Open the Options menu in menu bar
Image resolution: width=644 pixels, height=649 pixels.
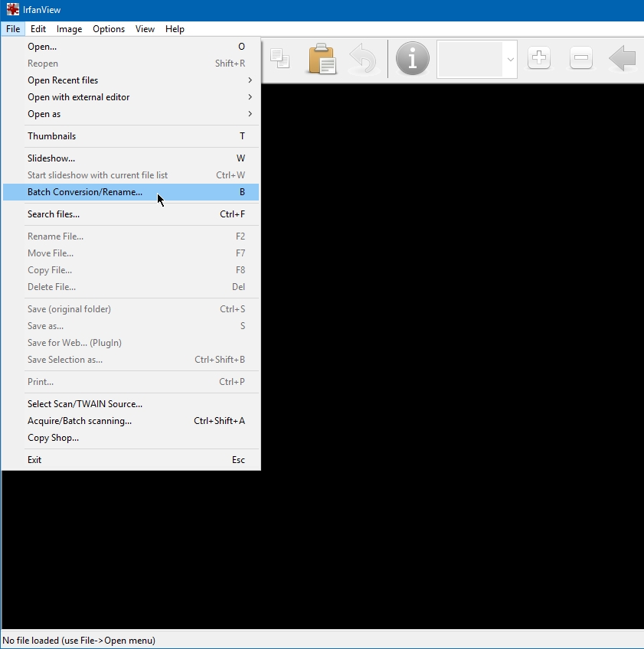pos(109,29)
